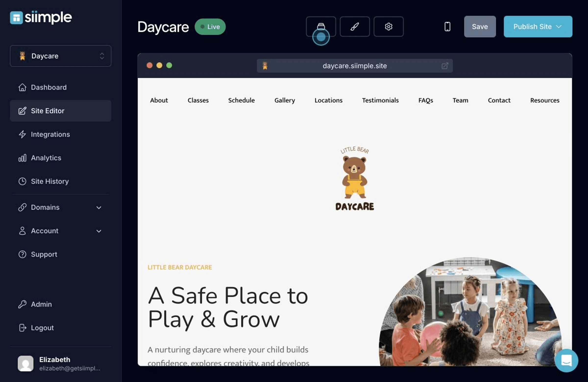The width and height of the screenshot is (588, 382).
Task: Open Analytics page
Action: [61, 157]
